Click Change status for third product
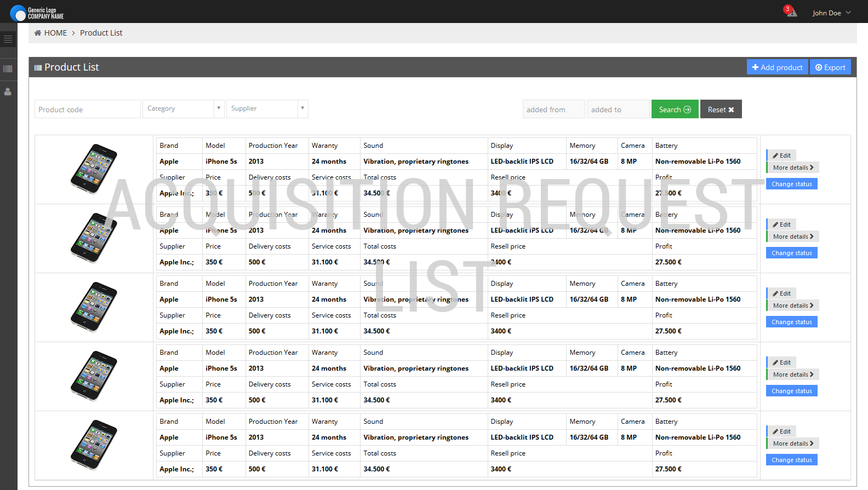Viewport: 868px width, 490px height. 792,322
